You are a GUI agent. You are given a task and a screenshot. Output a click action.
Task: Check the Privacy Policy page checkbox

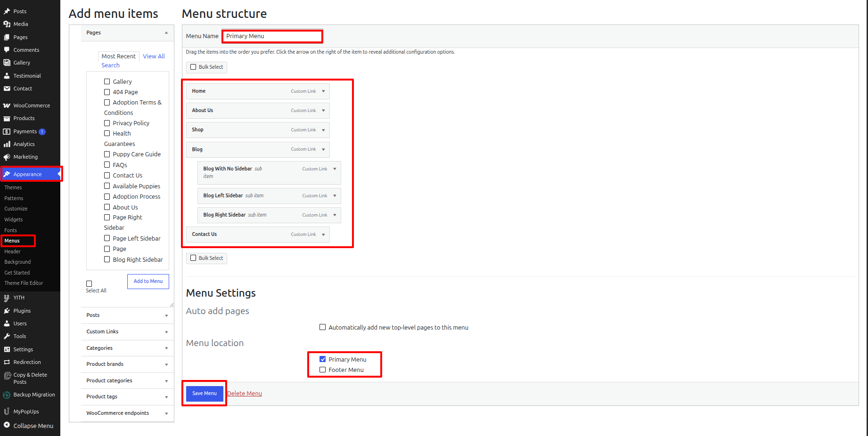tap(107, 123)
